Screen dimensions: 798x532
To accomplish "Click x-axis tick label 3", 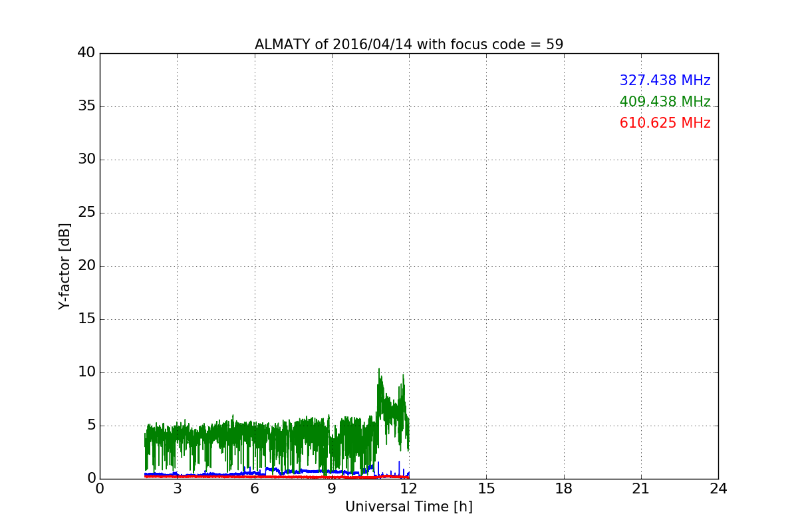I will [177, 488].
